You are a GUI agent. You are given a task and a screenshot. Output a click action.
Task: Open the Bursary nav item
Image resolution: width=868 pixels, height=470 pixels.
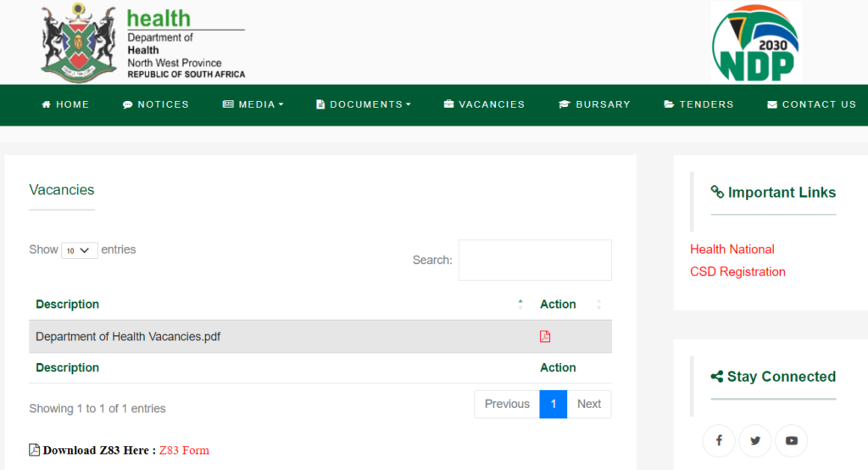pos(594,104)
